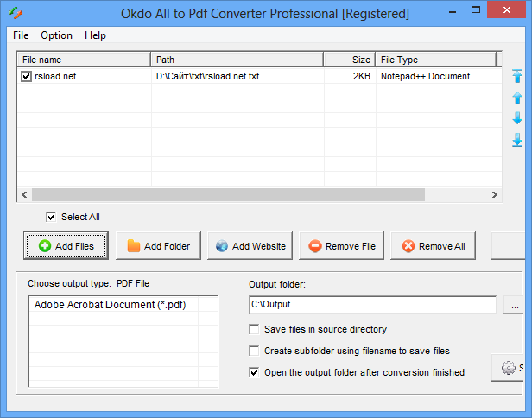
Task: Open the Option menu
Action: coord(56,35)
